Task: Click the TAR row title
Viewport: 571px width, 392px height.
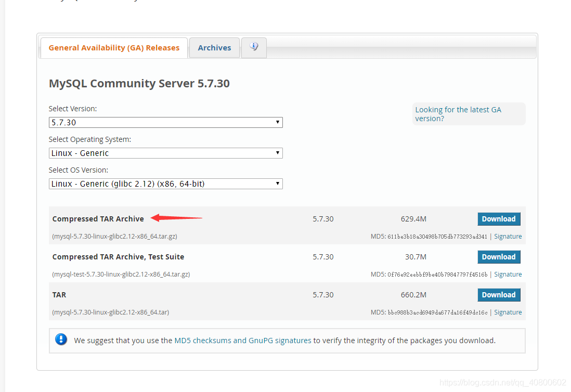Action: (59, 294)
